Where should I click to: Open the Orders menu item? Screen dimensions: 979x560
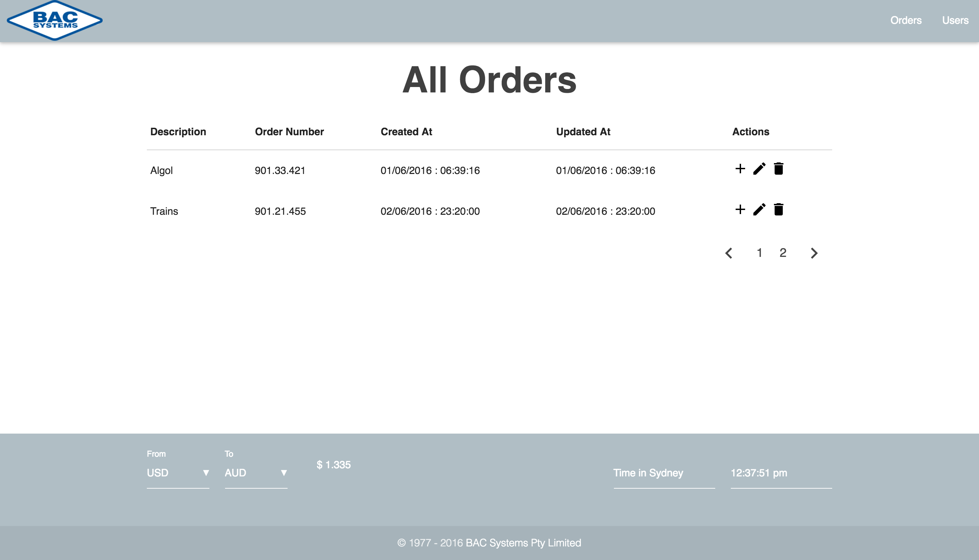pos(906,20)
